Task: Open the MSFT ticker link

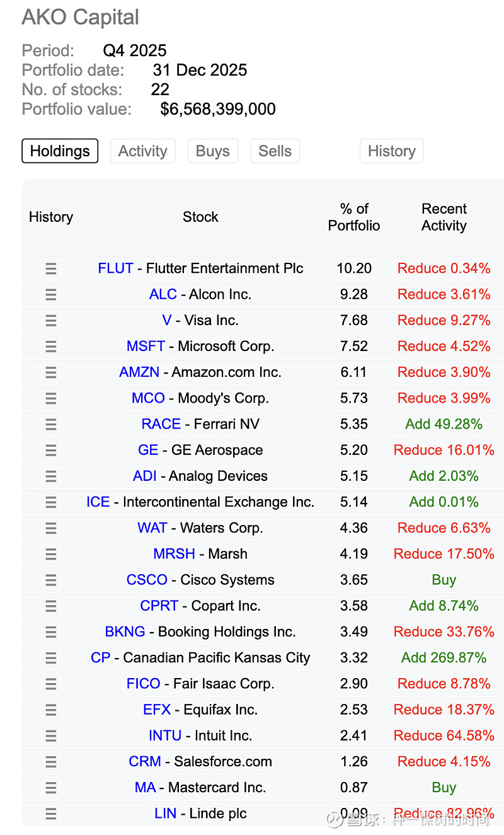Action: coord(146,347)
